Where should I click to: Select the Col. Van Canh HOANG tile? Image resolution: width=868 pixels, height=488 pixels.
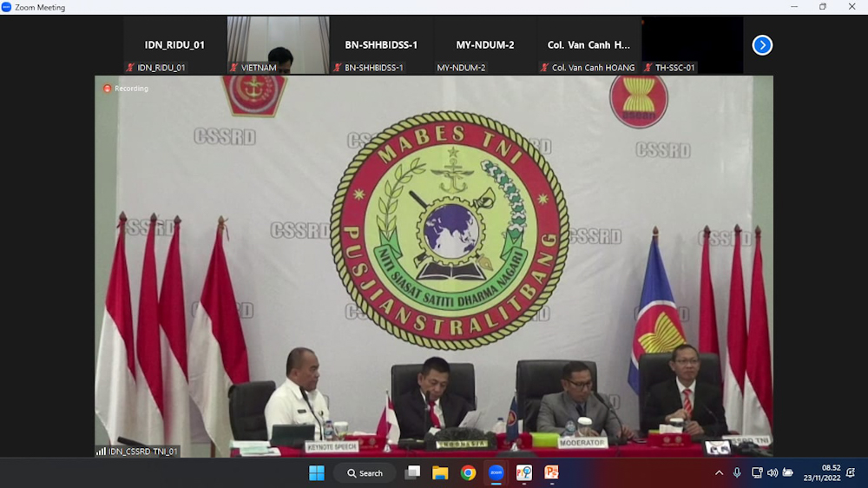tap(589, 45)
